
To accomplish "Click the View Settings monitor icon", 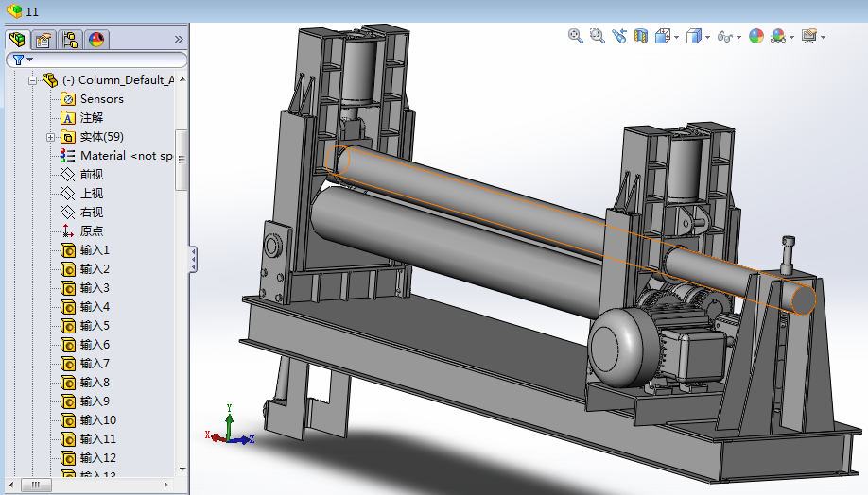I will pos(809,37).
